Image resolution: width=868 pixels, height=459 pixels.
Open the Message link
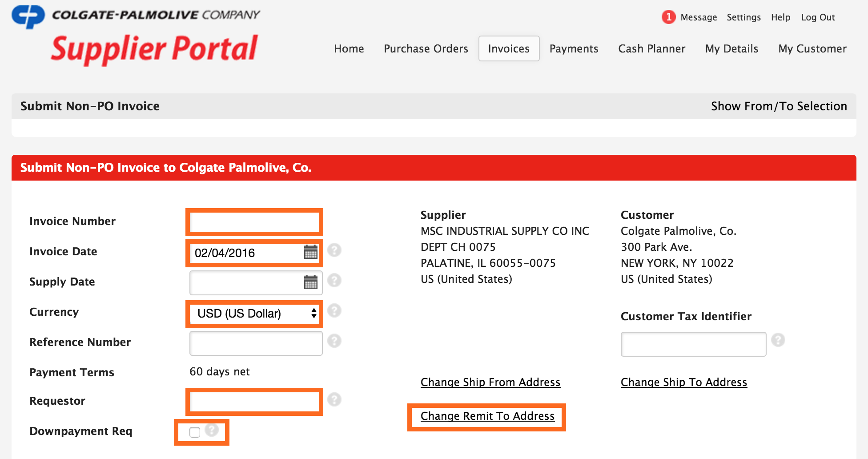click(699, 17)
